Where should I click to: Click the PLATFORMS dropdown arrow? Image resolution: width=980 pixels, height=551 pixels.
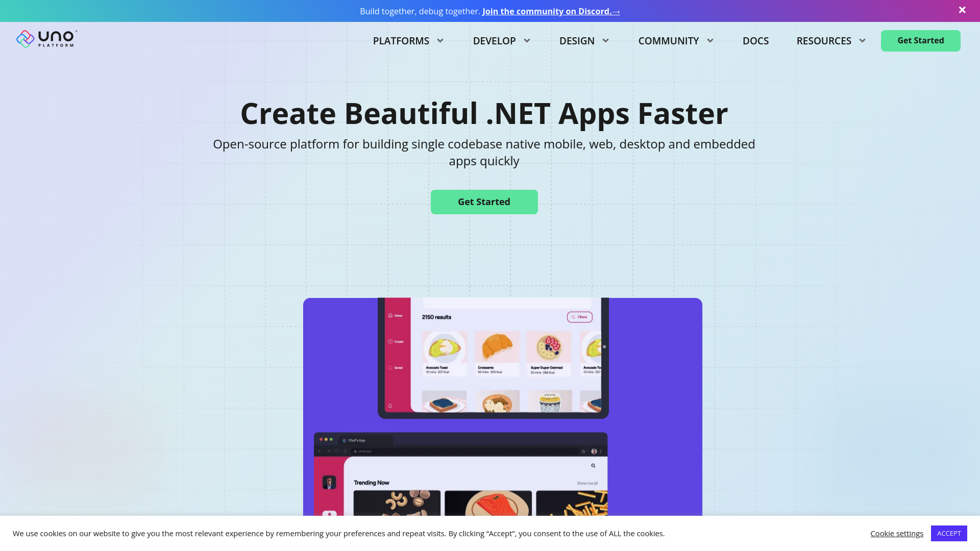(x=440, y=40)
